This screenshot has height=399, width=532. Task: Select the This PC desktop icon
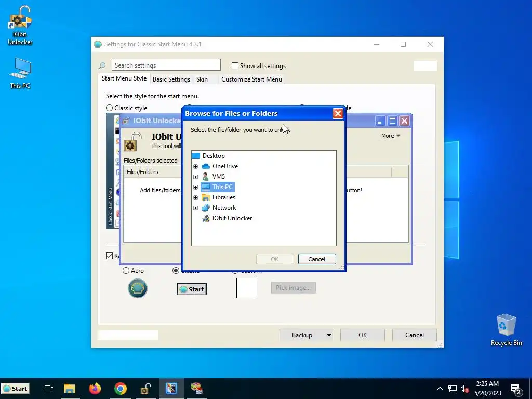click(x=20, y=73)
